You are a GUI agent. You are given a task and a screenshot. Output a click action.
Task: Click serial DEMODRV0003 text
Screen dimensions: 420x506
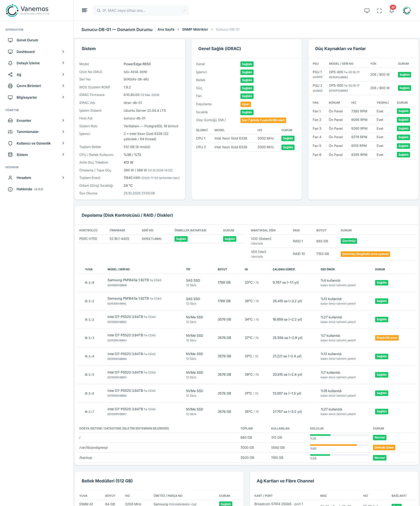(117, 340)
